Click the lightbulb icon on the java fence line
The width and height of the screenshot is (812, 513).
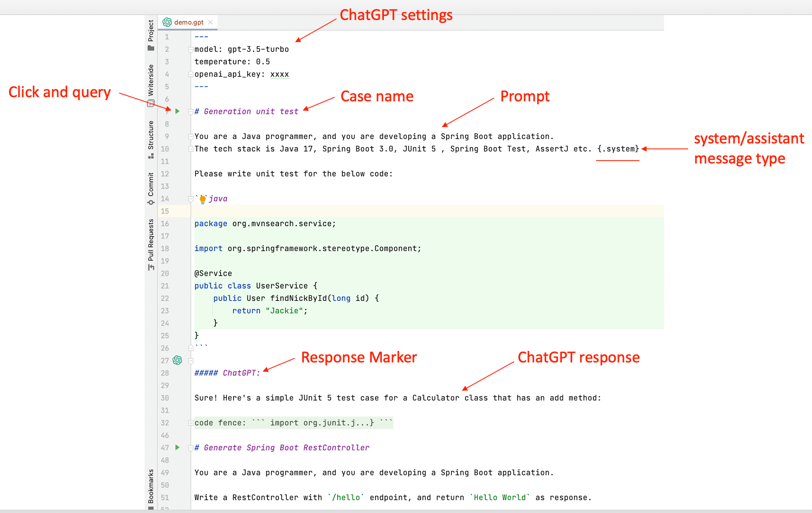click(x=202, y=199)
